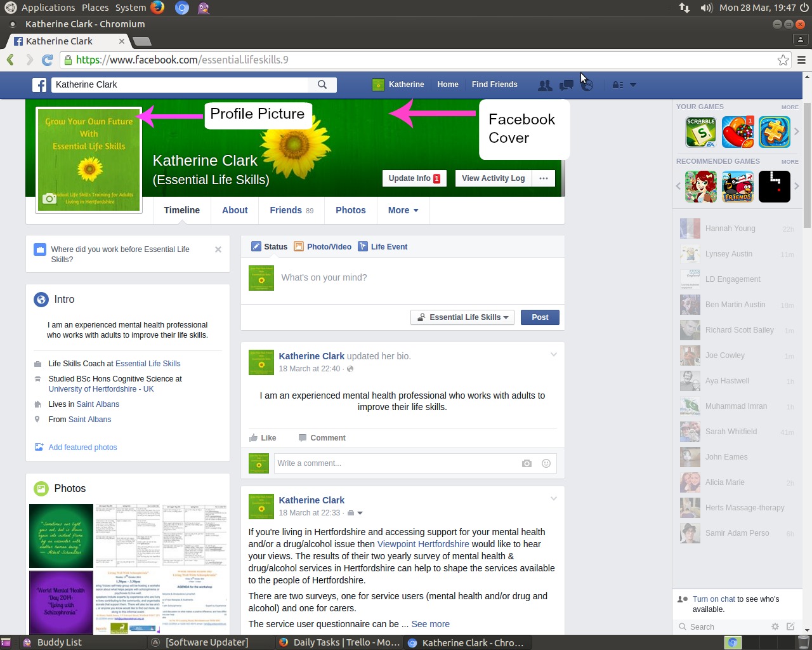The height and width of the screenshot is (650, 812).
Task: Click View Activity Log button
Action: click(x=494, y=178)
